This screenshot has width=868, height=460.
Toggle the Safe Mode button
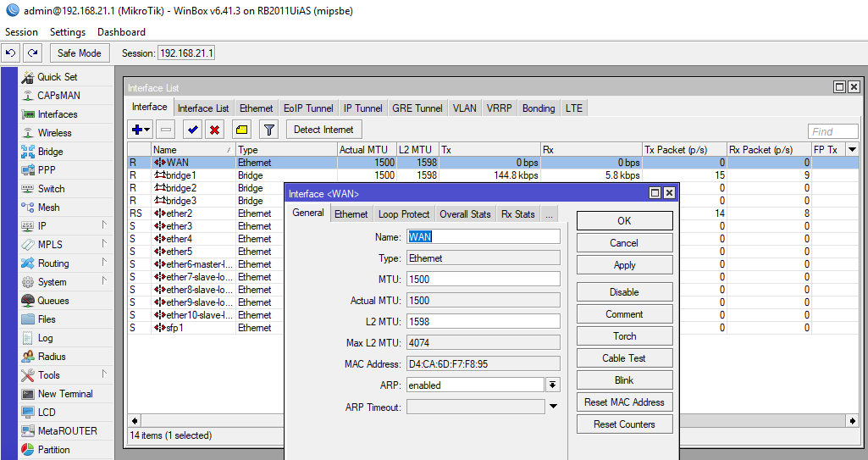click(79, 53)
